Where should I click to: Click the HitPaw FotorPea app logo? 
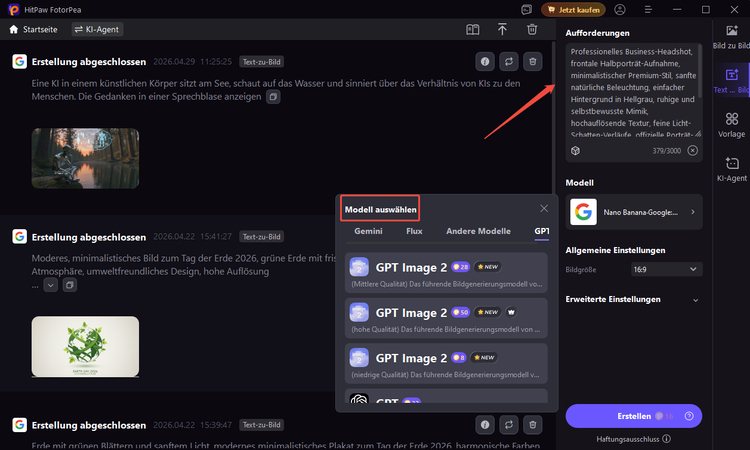[x=14, y=10]
